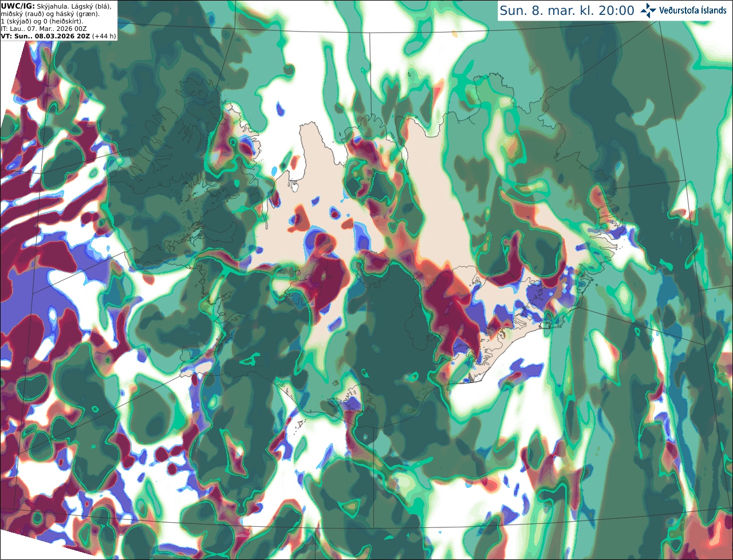Click the '1 (skýjað) og 0 (heiðskírt).' line
The height and width of the screenshot is (560, 733).
[x=42, y=21]
